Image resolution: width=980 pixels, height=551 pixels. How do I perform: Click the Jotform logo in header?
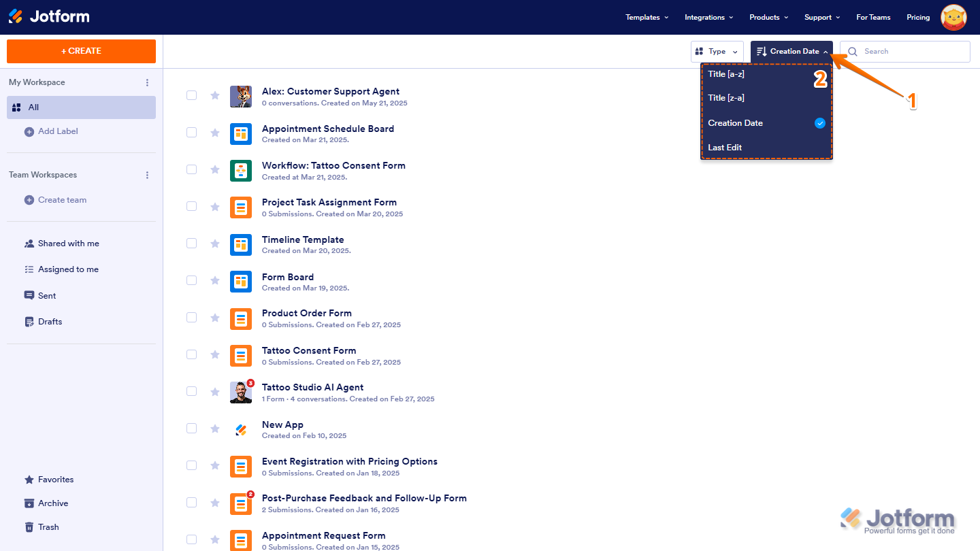(x=49, y=16)
